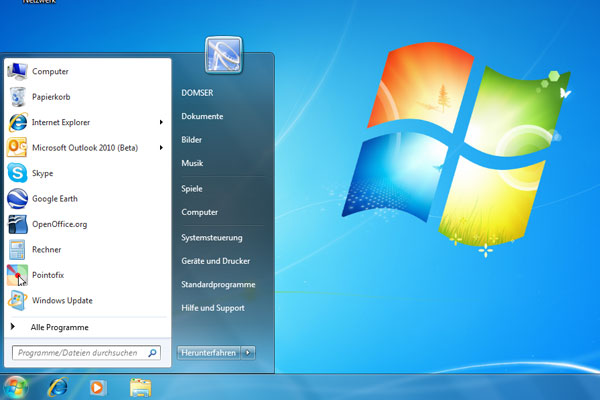Open OpenOffice.org from the Start menu
Image resolution: width=600 pixels, height=400 pixels.
59,224
